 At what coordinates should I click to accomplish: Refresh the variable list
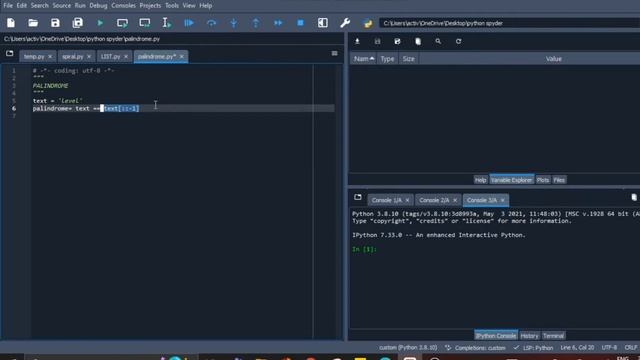(x=458, y=41)
